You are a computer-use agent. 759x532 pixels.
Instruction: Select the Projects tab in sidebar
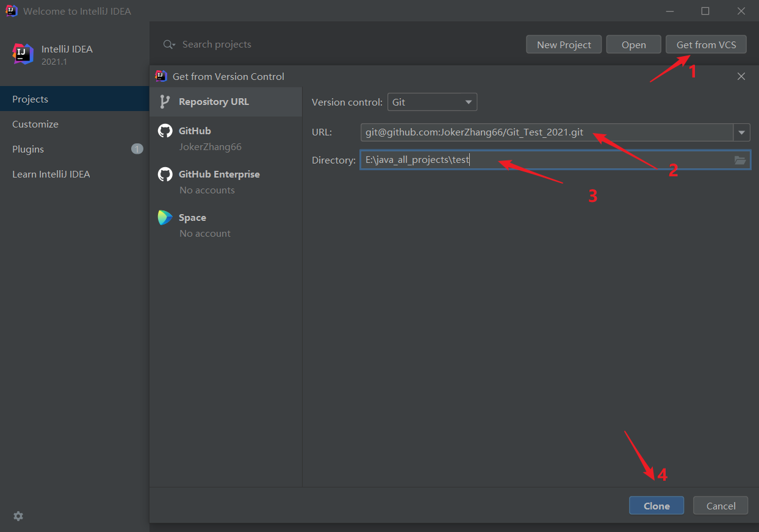(31, 99)
